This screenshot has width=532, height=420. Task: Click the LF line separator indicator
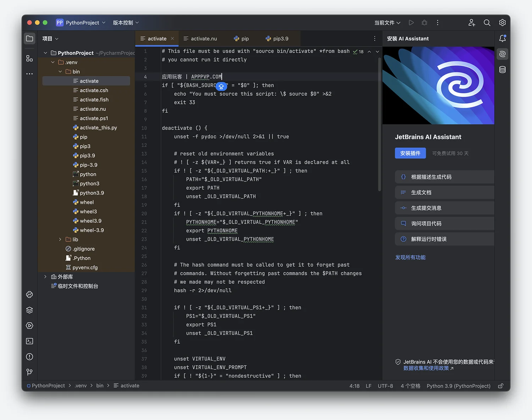click(368, 386)
